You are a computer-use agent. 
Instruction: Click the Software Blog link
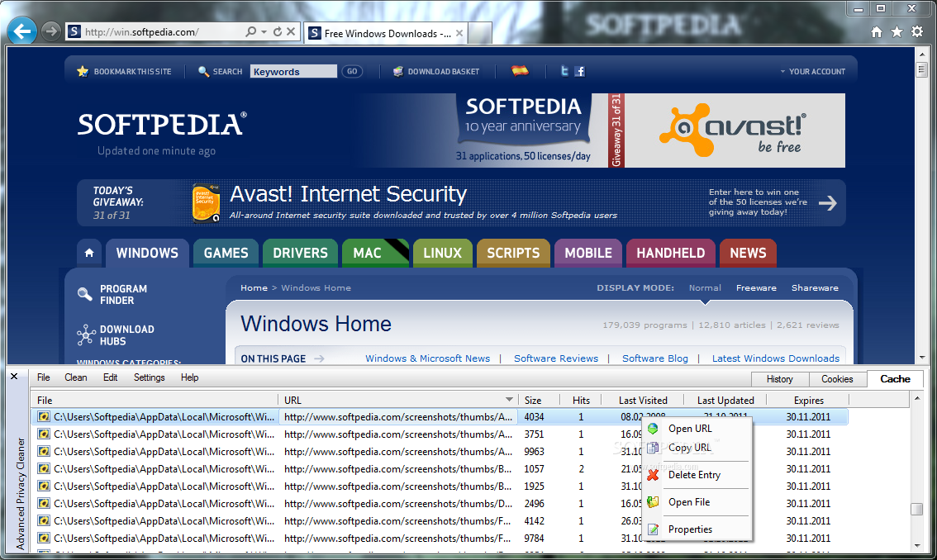tap(655, 358)
